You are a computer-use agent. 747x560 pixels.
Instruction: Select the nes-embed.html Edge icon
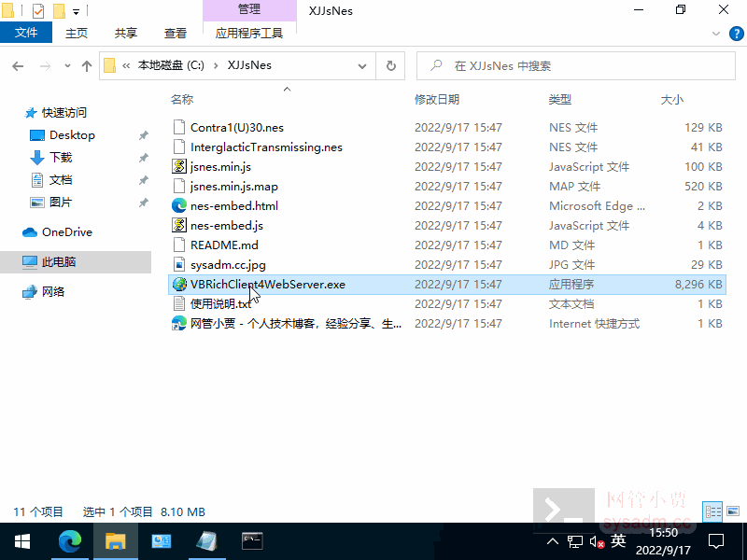coord(179,205)
